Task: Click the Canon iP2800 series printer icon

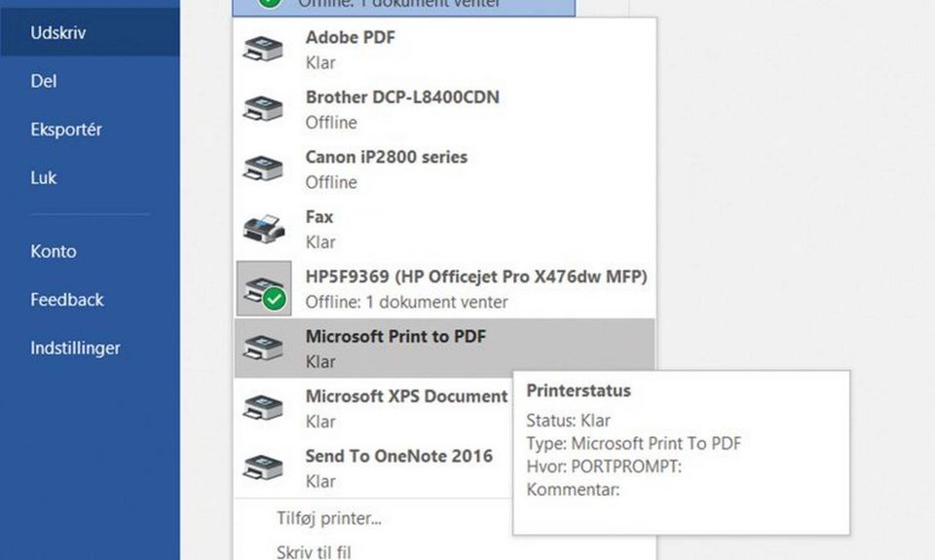Action: [x=263, y=168]
